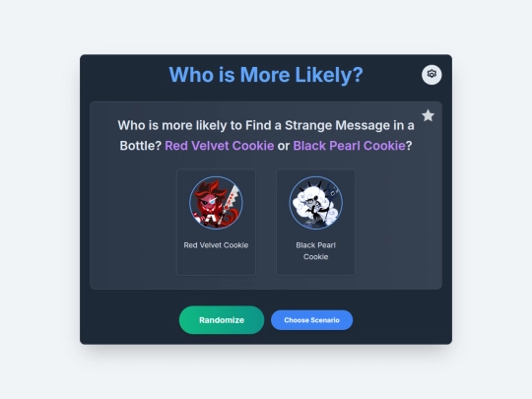The image size is (532, 399).
Task: Favorite this scenario with the star icon
Action: click(x=428, y=115)
